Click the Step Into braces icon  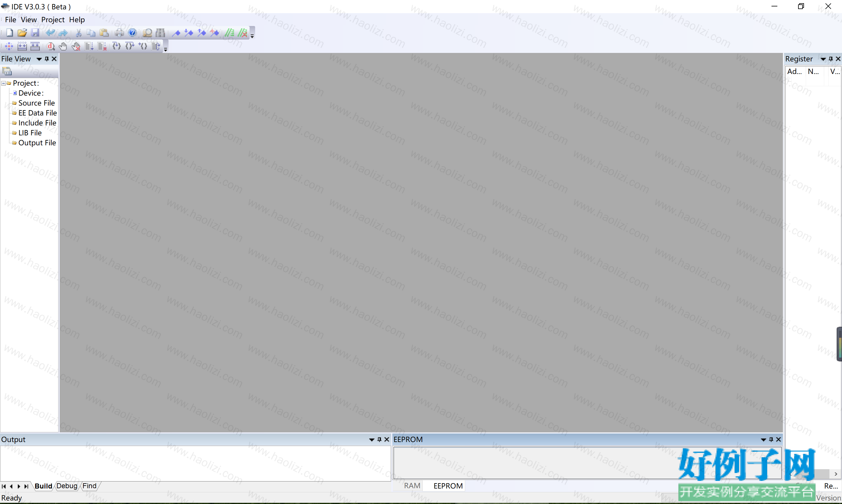(x=116, y=46)
